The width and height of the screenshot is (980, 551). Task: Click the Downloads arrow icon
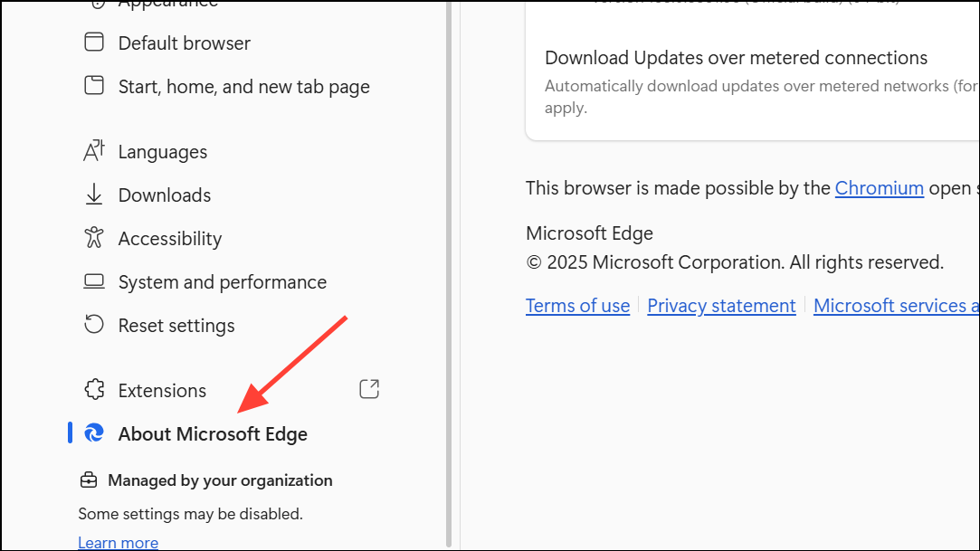(94, 195)
